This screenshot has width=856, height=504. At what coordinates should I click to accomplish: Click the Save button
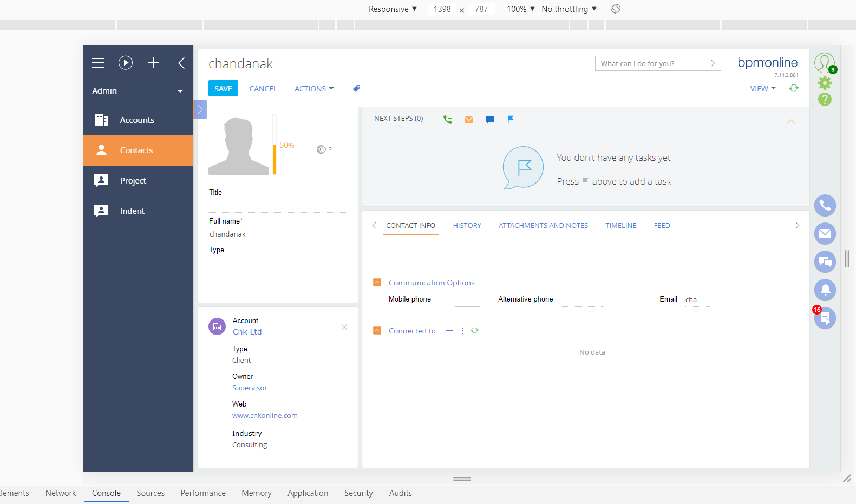[223, 89]
